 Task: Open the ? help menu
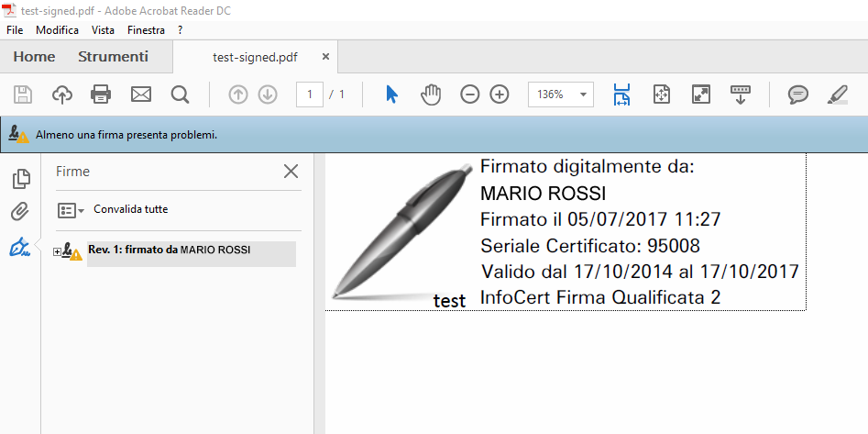pyautogui.click(x=181, y=30)
